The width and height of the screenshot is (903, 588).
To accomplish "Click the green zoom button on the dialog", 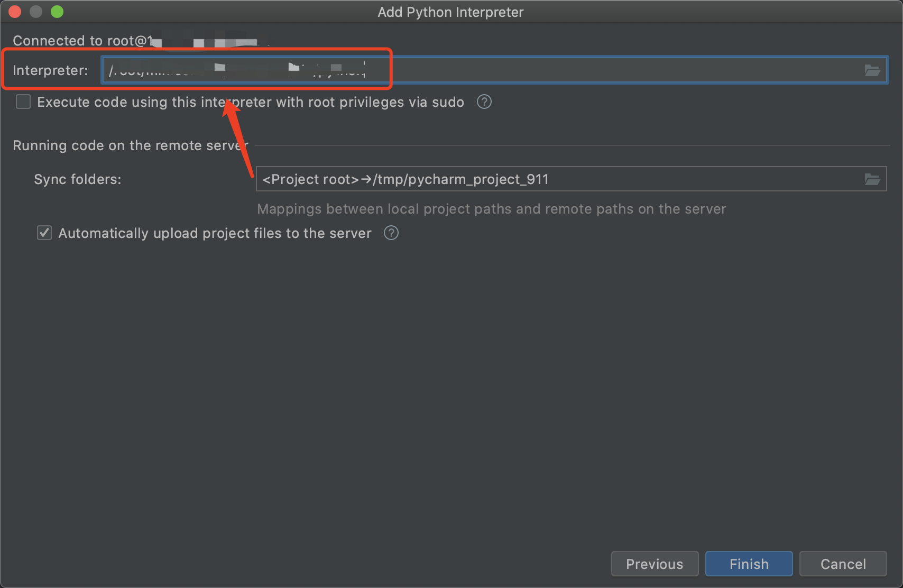I will point(57,12).
